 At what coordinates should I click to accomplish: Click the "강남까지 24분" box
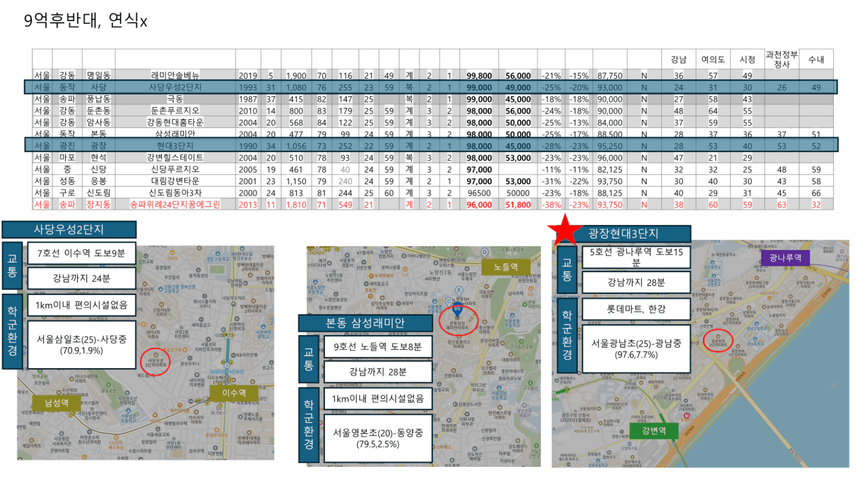pyautogui.click(x=81, y=279)
